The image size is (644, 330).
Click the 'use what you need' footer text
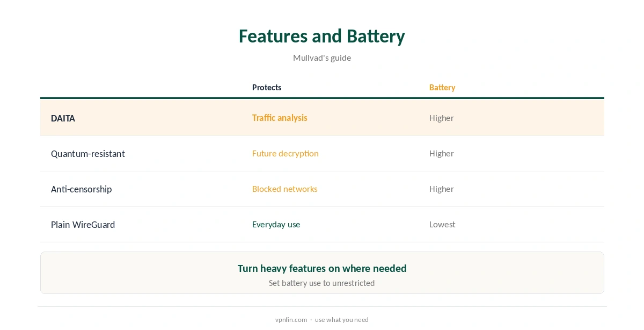click(342, 319)
